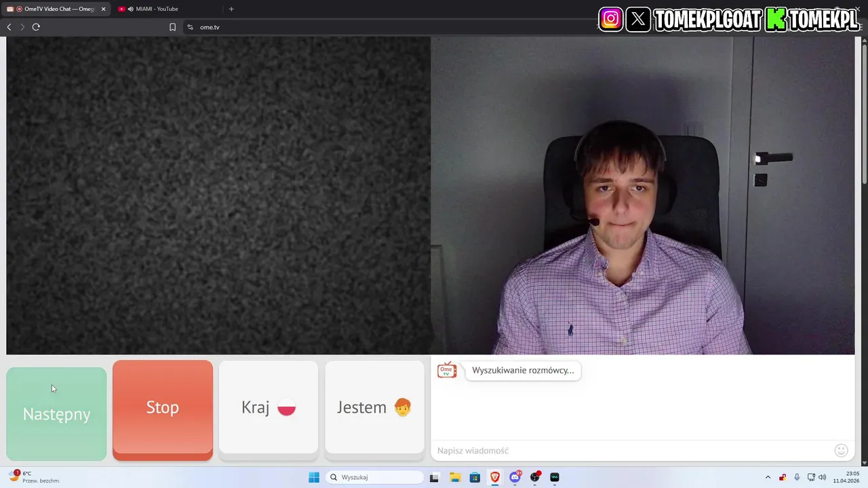The width and height of the screenshot is (868, 488).
Task: Open the emoji smiley picker in chat
Action: (841, 451)
